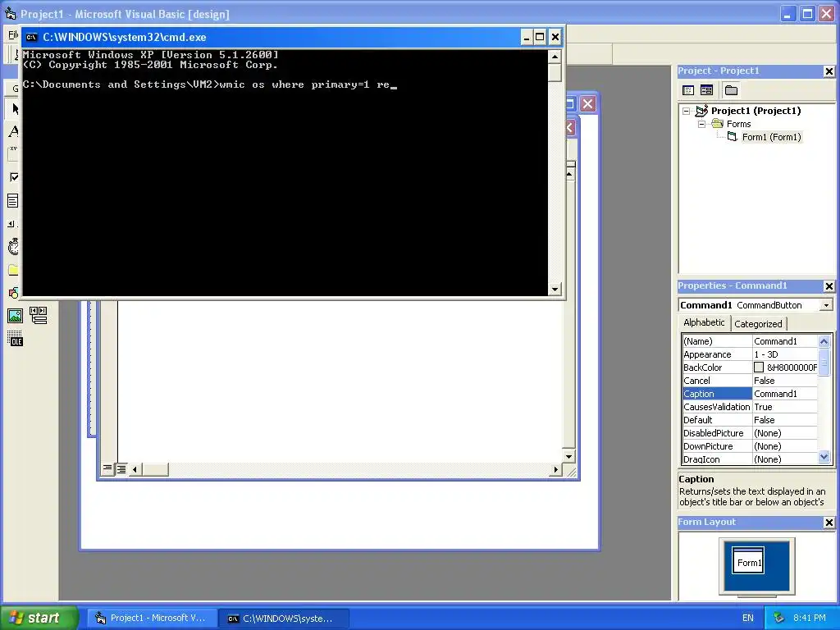
Task: Select the OLE control tool
Action: click(x=15, y=339)
